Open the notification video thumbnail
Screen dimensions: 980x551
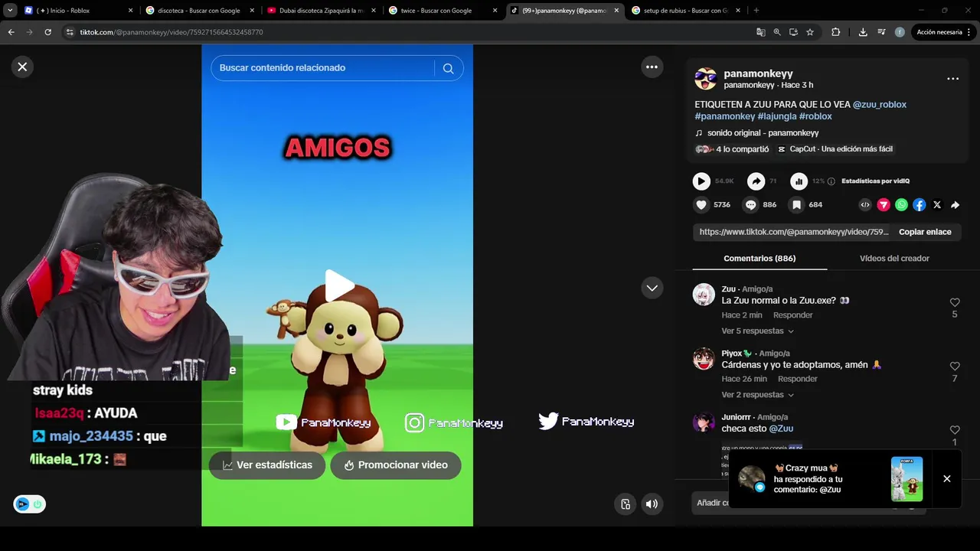click(906, 479)
